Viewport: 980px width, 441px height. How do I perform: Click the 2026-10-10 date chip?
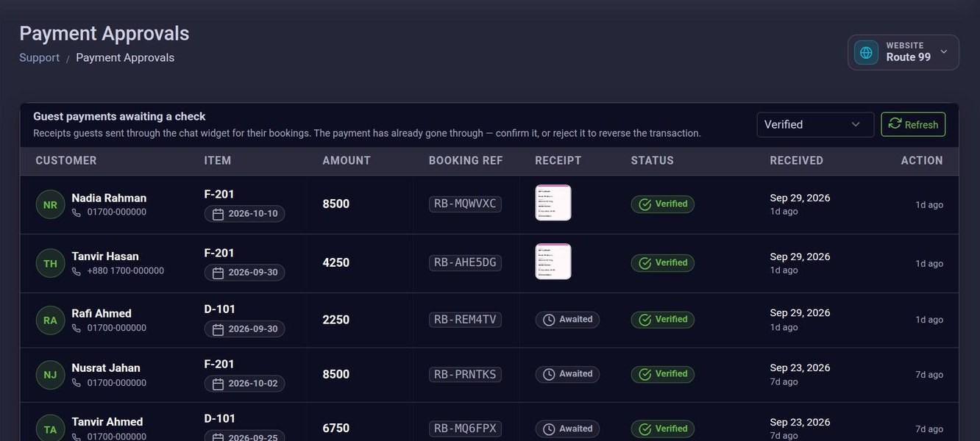point(244,214)
